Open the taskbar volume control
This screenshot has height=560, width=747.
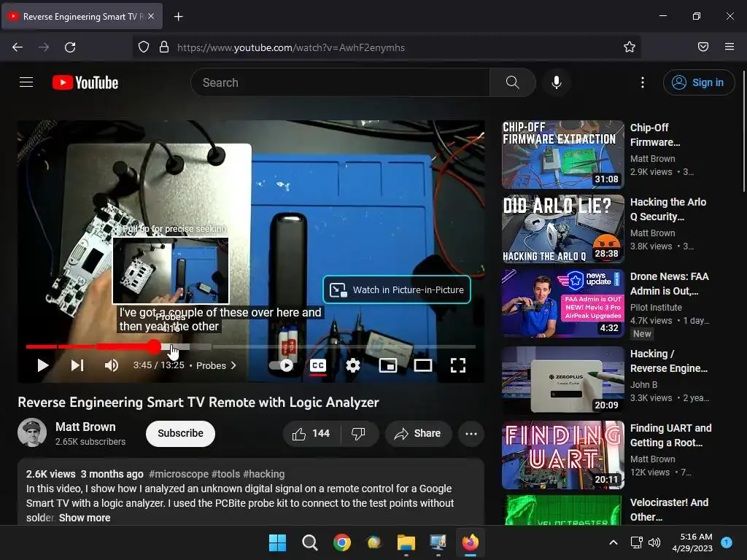pos(654,542)
